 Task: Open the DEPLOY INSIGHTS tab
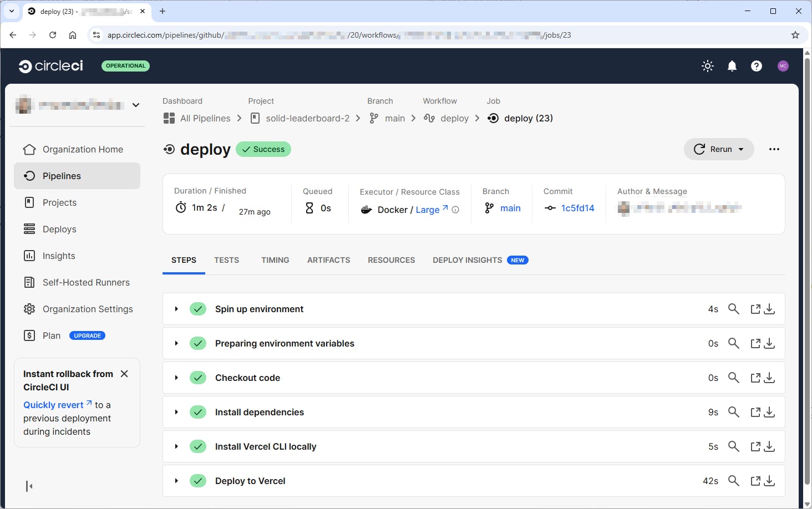pos(467,260)
